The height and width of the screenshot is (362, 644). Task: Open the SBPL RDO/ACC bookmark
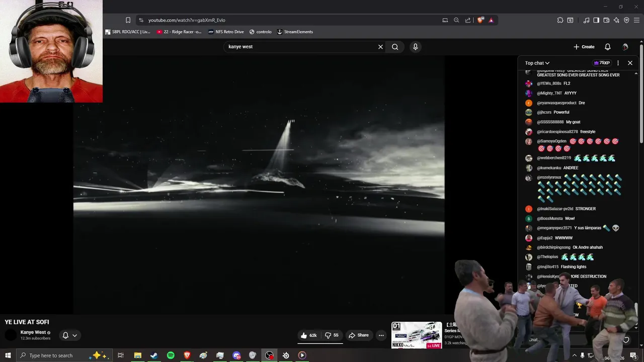pos(128,32)
